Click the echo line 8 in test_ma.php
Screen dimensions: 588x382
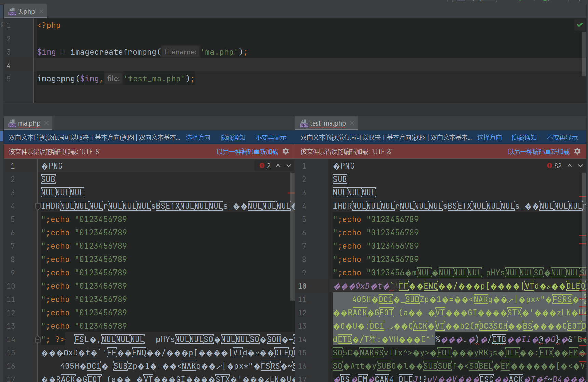click(x=376, y=259)
